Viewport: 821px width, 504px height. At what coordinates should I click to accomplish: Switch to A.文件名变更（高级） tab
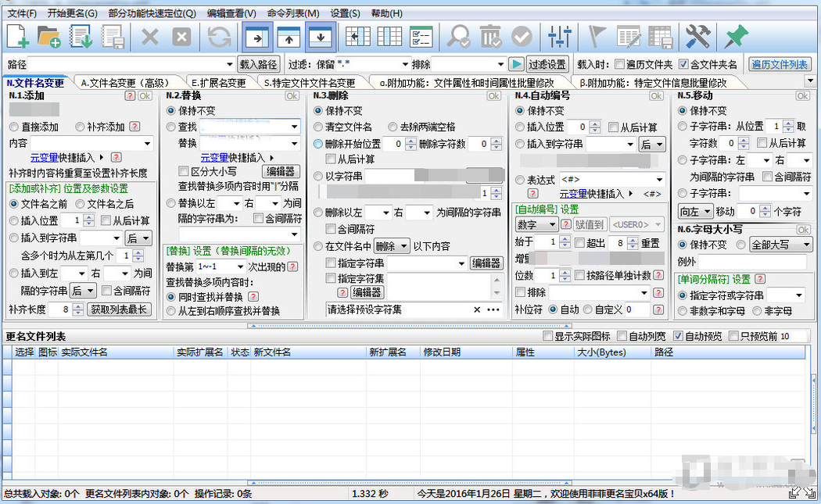tap(125, 83)
